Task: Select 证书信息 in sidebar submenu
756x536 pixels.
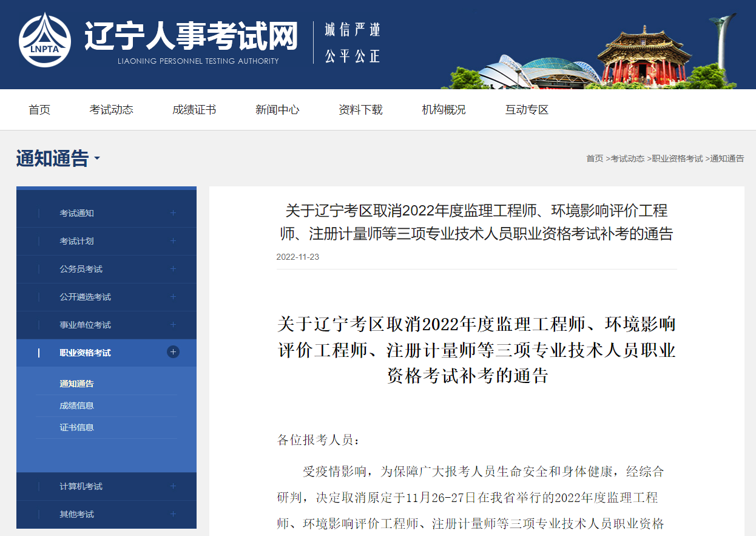Action: (x=76, y=427)
